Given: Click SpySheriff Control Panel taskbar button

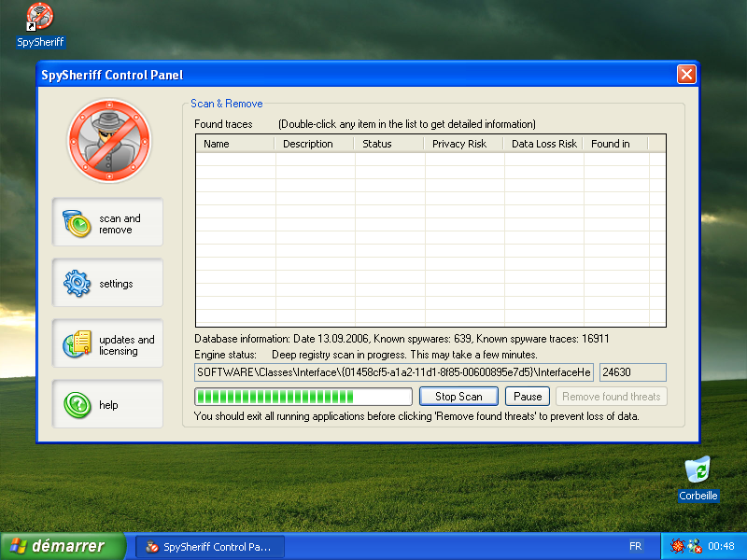Looking at the screenshot, I should click(210, 547).
